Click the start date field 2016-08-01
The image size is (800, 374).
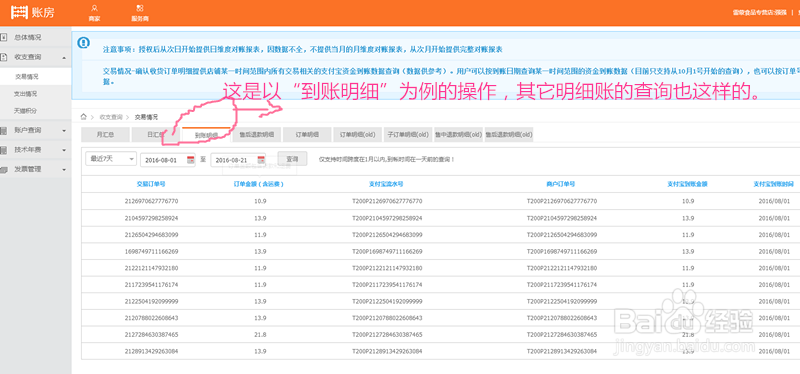point(168,160)
